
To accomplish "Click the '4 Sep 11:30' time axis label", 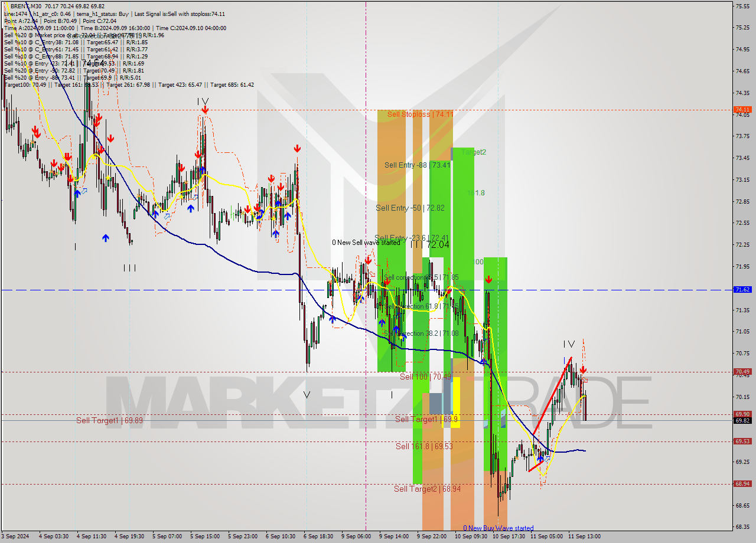I will tap(92, 537).
